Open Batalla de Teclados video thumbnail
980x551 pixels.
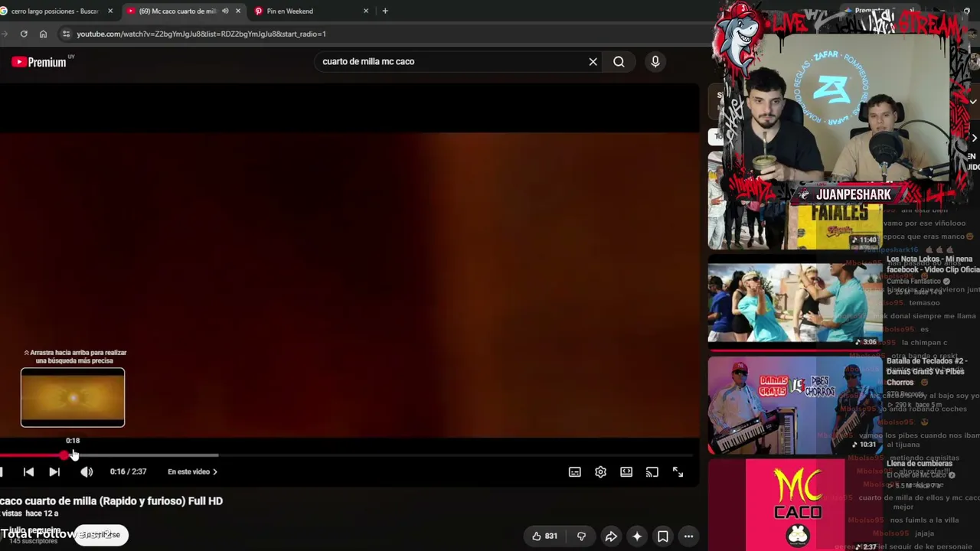click(795, 405)
